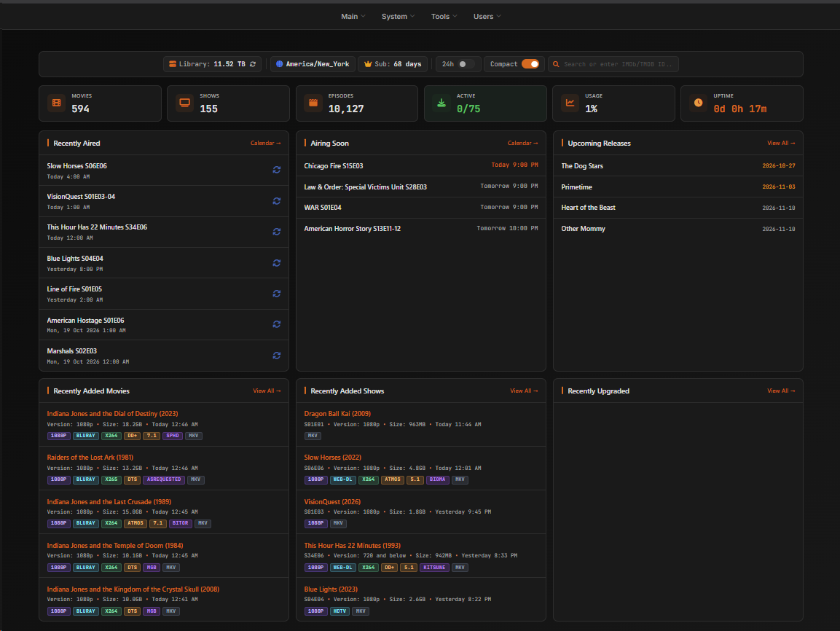Open Indiana Jones and the Dial of Destiny
840x631 pixels.
[x=112, y=414]
